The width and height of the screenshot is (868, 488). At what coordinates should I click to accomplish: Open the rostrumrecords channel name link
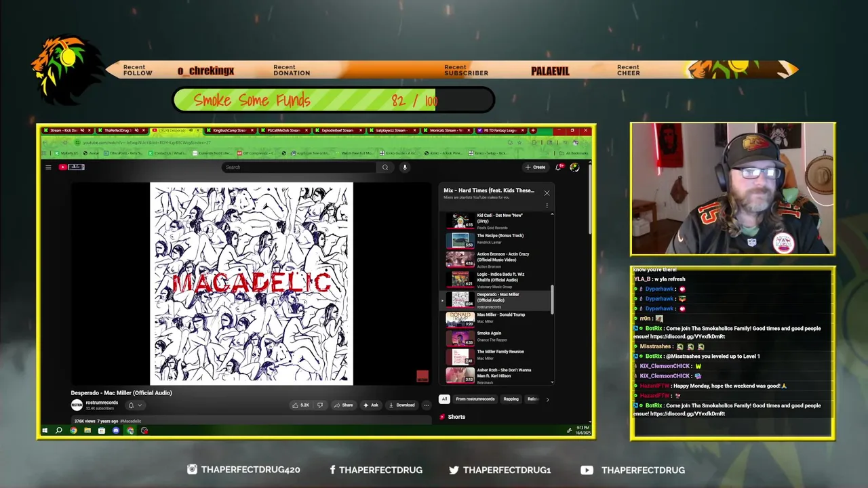pyautogui.click(x=102, y=403)
